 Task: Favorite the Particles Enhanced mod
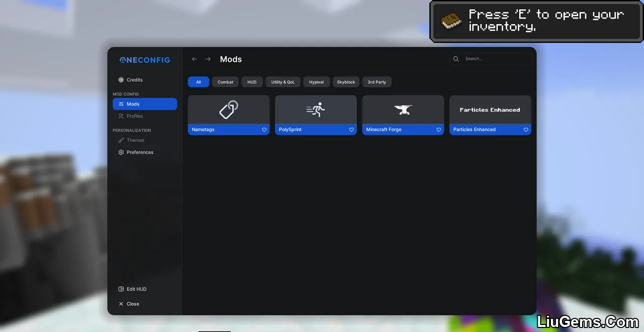(x=526, y=130)
